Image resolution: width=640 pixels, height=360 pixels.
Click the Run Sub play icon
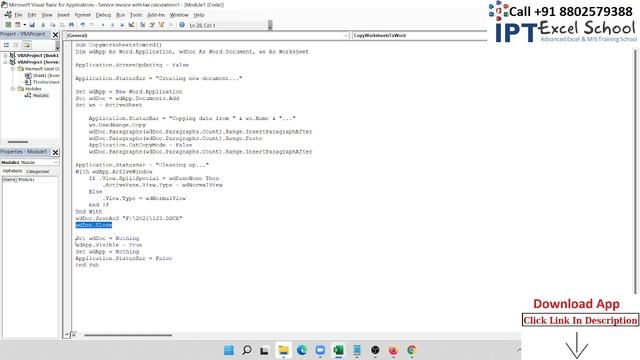tap(103, 25)
